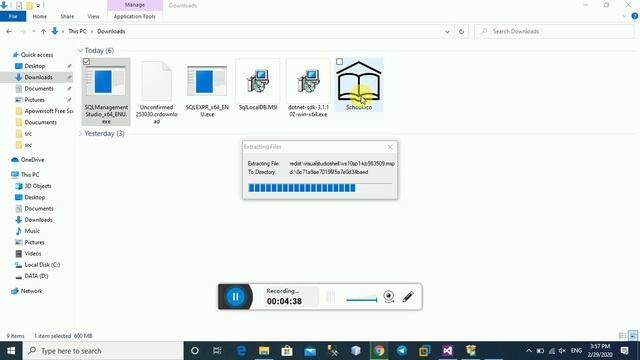
Task: Open the pinned Desktop under Quick access
Action: (x=35, y=66)
